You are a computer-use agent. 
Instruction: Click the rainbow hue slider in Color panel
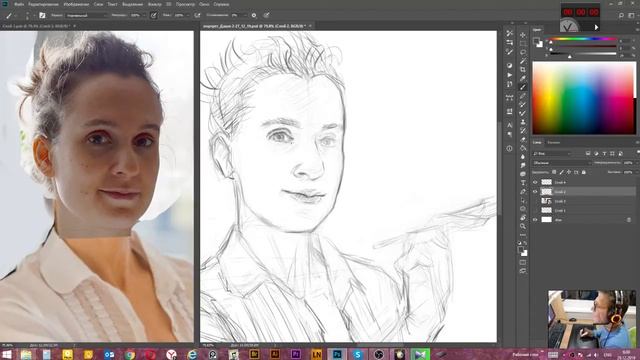584,39
